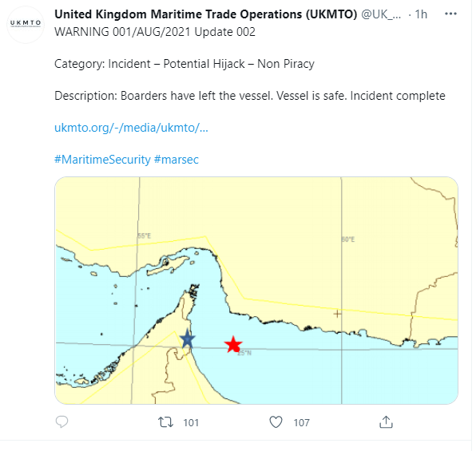Open the 1h timestamp link
Screen dimensions: 476x451
[x=421, y=14]
